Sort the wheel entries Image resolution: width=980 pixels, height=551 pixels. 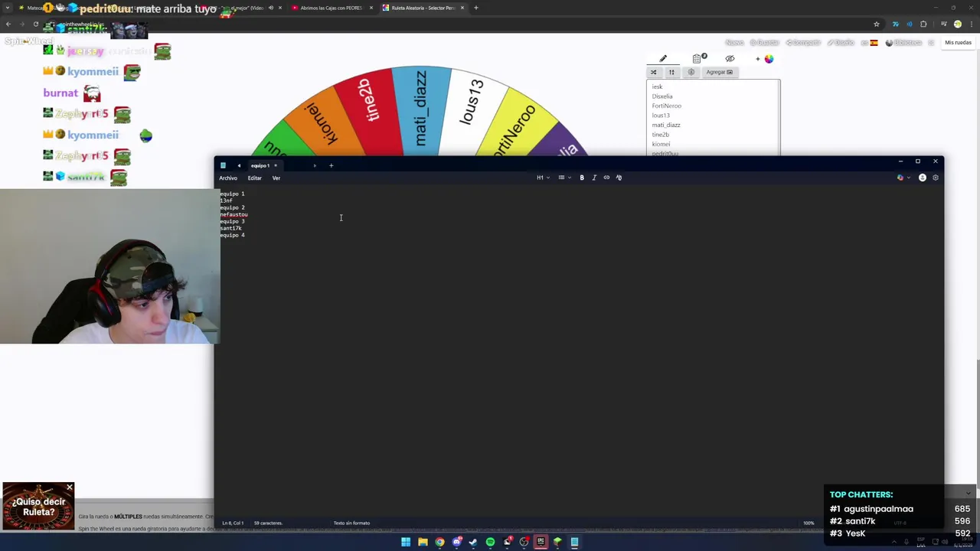pyautogui.click(x=671, y=72)
